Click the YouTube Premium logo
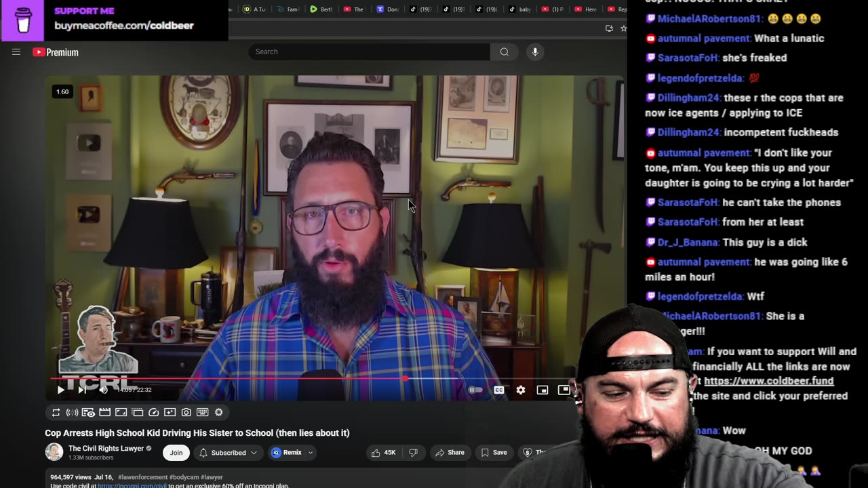This screenshot has height=488, width=868. click(x=56, y=52)
